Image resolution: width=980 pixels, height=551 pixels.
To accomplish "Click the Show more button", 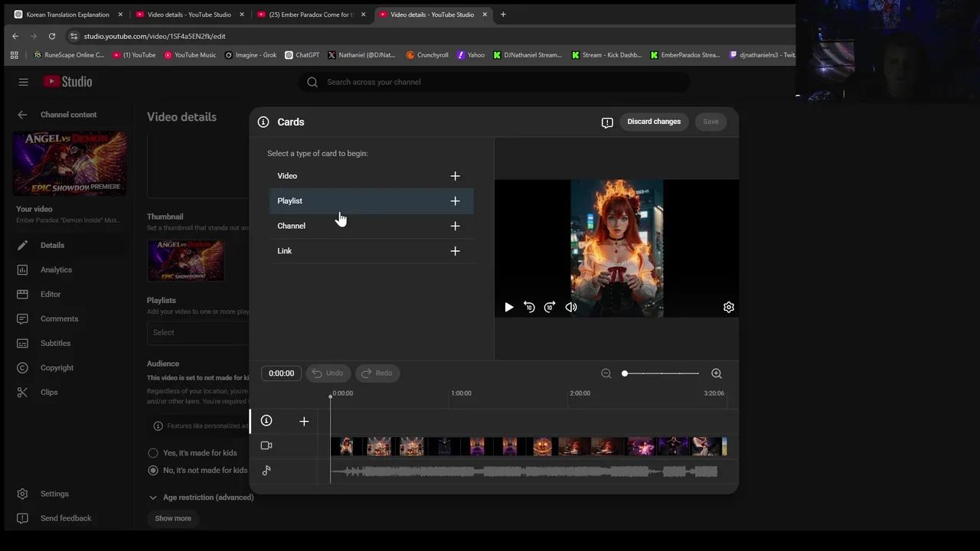I will [x=173, y=519].
